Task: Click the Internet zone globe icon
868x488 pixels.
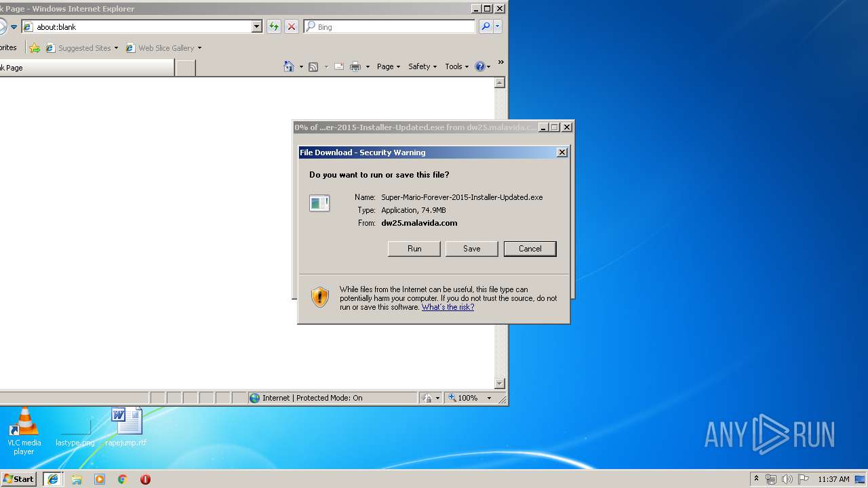Action: (255, 398)
